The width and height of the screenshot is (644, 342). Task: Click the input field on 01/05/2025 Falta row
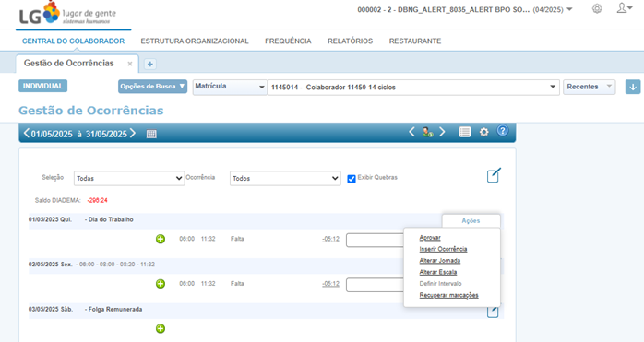[x=375, y=241]
